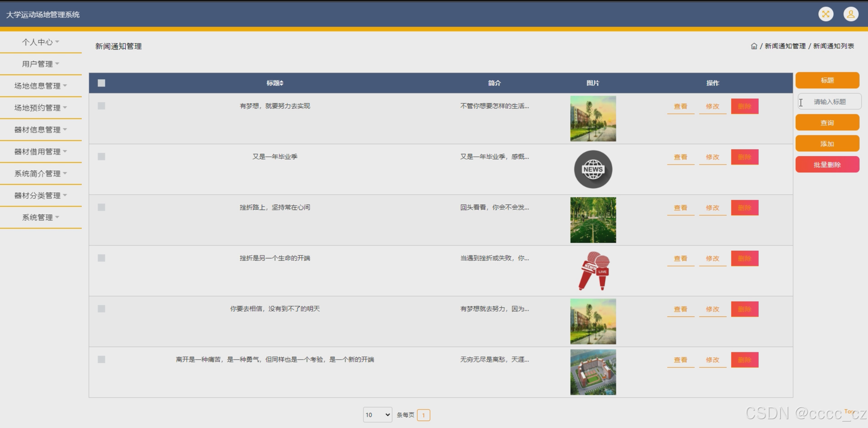This screenshot has height=428, width=868.
Task: Select checkbox for 挫折是另一个生命的开端 row
Action: pos(101,258)
